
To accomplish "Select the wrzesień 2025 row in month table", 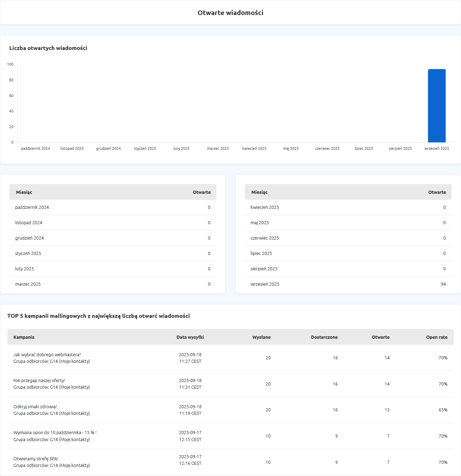I will (x=265, y=284).
